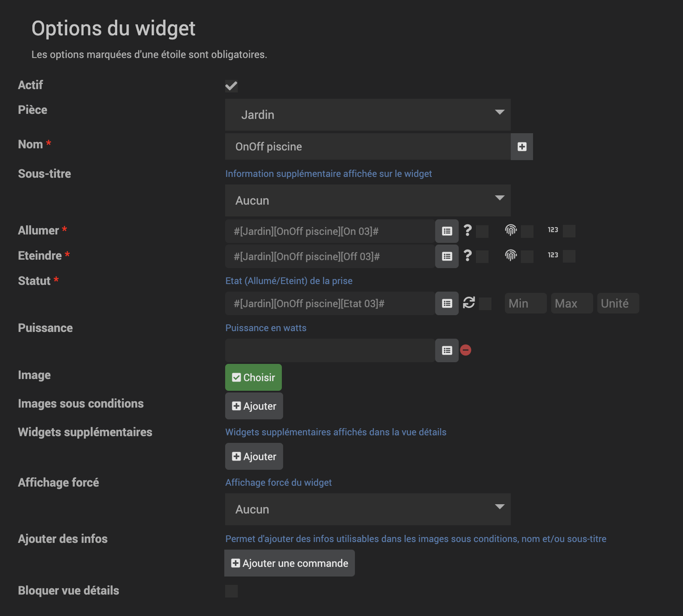This screenshot has height=616, width=683.
Task: Click the question mark icon near Allumer
Action: coord(468,231)
